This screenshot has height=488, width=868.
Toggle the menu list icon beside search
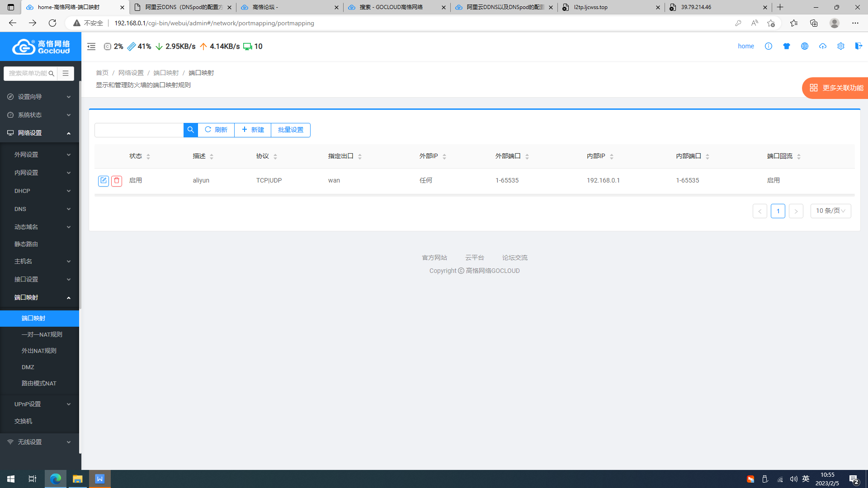[x=66, y=73]
